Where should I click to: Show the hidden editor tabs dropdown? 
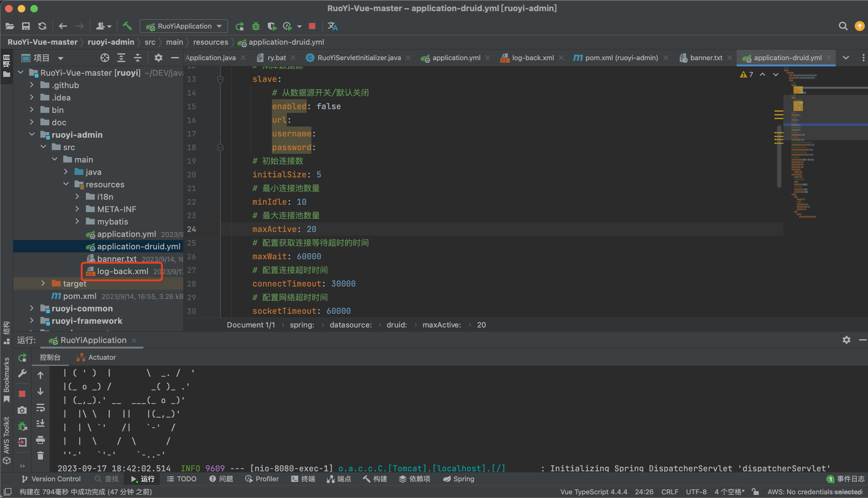coord(846,58)
